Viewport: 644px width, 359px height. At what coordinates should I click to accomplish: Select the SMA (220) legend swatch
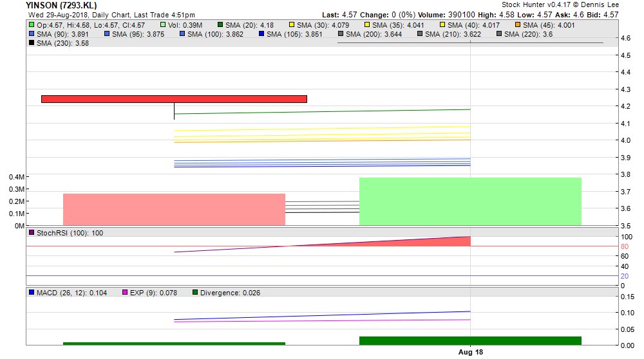(x=499, y=34)
